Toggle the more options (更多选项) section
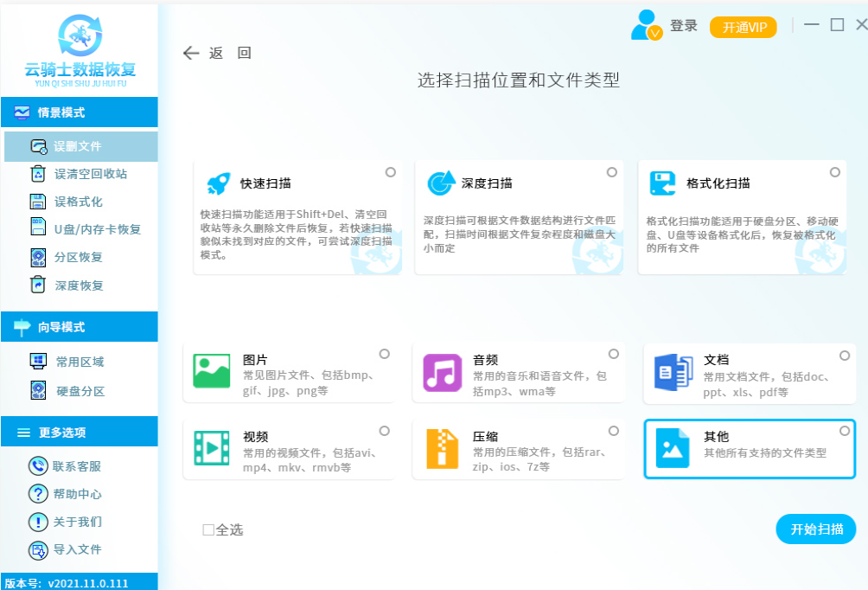Screen dimensions: 868x590 coord(79,433)
